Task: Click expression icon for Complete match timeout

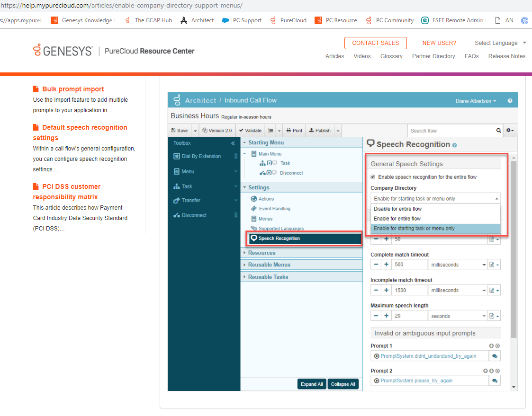Action: click(494, 265)
